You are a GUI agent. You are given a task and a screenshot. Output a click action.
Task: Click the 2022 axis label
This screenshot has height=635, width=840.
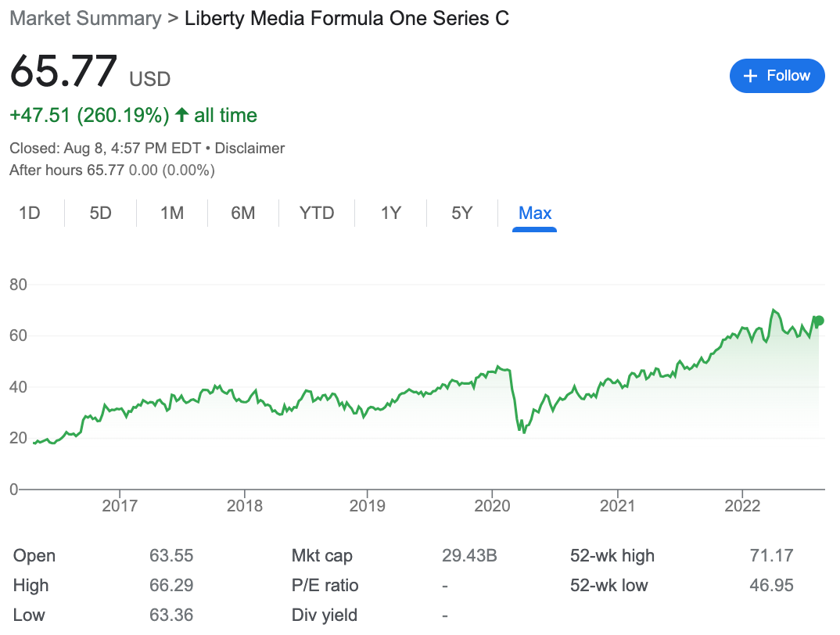click(742, 506)
